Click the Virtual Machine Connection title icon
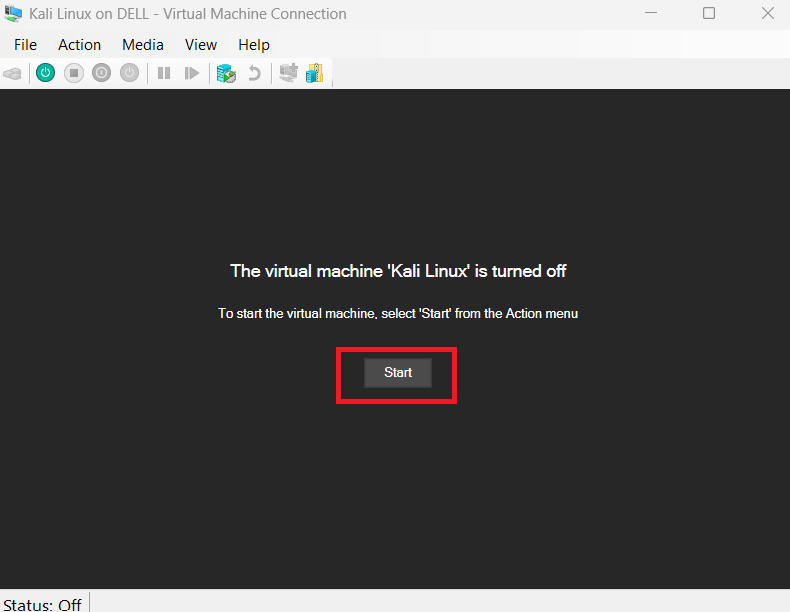This screenshot has height=612, width=790. click(x=13, y=14)
